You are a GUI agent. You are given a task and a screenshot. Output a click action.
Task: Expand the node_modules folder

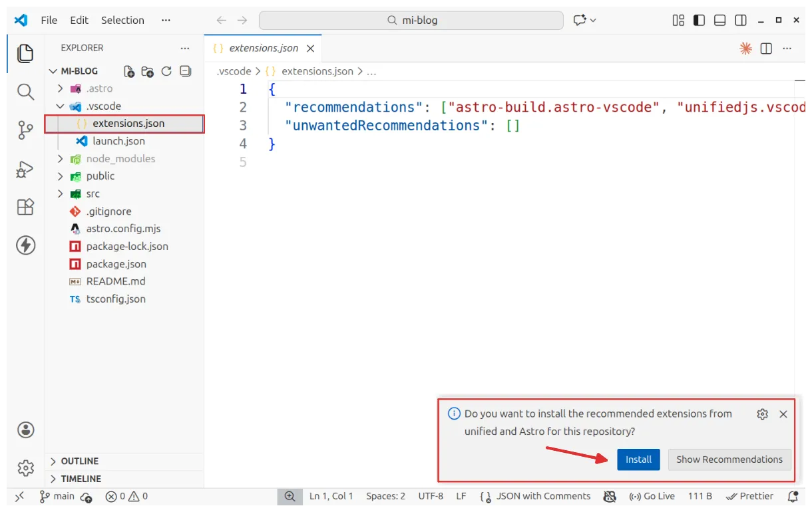pos(120,159)
